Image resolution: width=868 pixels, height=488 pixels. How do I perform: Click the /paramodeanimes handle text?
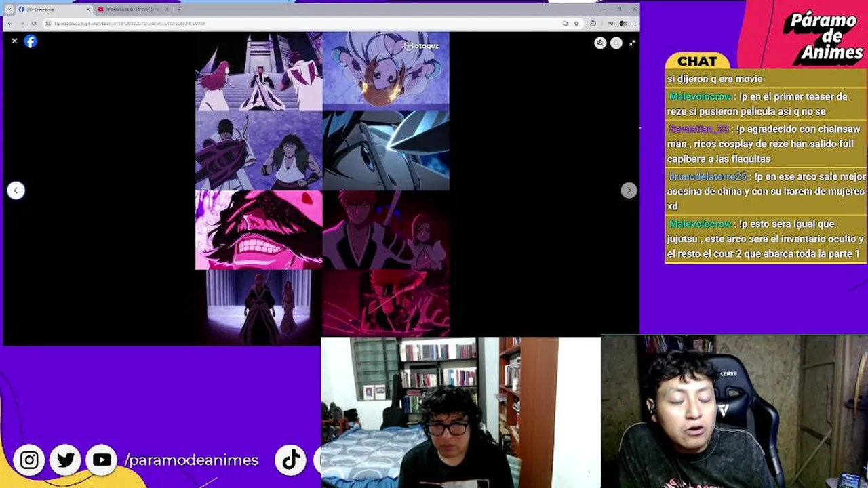[x=192, y=460]
